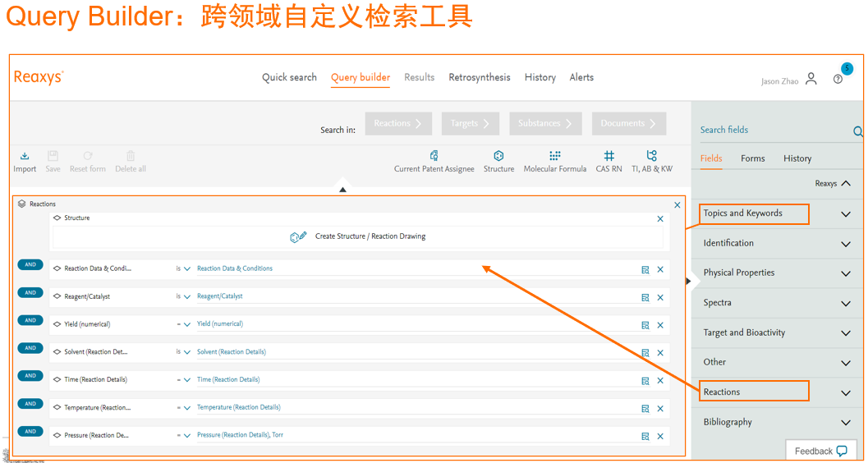Collapse the side panel arrow handle
The height and width of the screenshot is (463, 868).
click(x=688, y=282)
